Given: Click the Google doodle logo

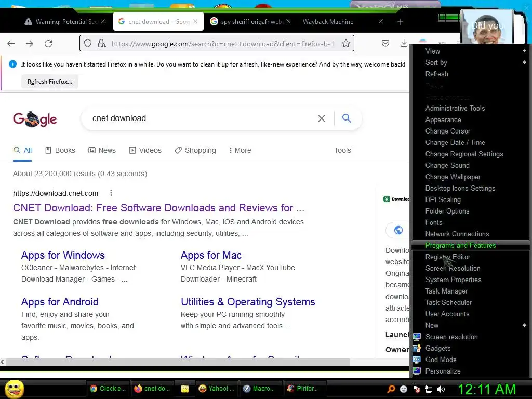Looking at the screenshot, I should coord(35,119).
